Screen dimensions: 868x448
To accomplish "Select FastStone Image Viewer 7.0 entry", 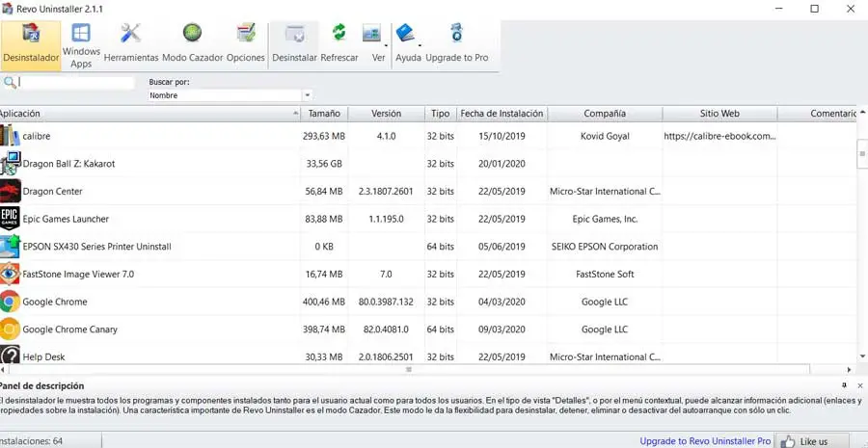I will [78, 275].
